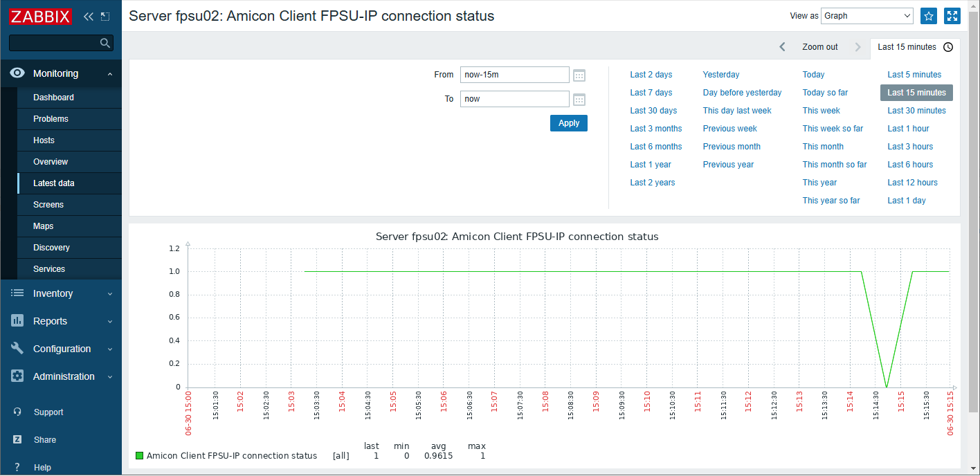This screenshot has height=476, width=980.
Task: Open the View as dropdown
Action: pyautogui.click(x=867, y=16)
